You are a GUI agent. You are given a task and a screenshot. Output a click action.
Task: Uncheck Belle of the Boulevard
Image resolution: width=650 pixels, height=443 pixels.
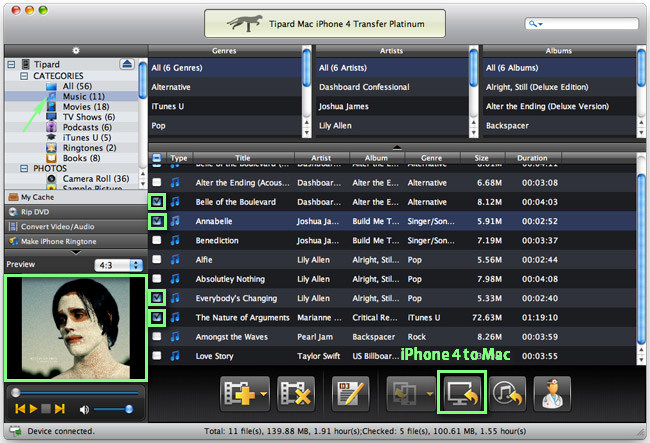pos(157,202)
